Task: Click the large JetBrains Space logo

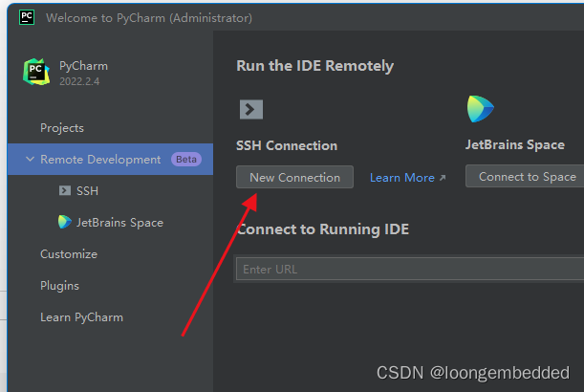Action: [480, 109]
